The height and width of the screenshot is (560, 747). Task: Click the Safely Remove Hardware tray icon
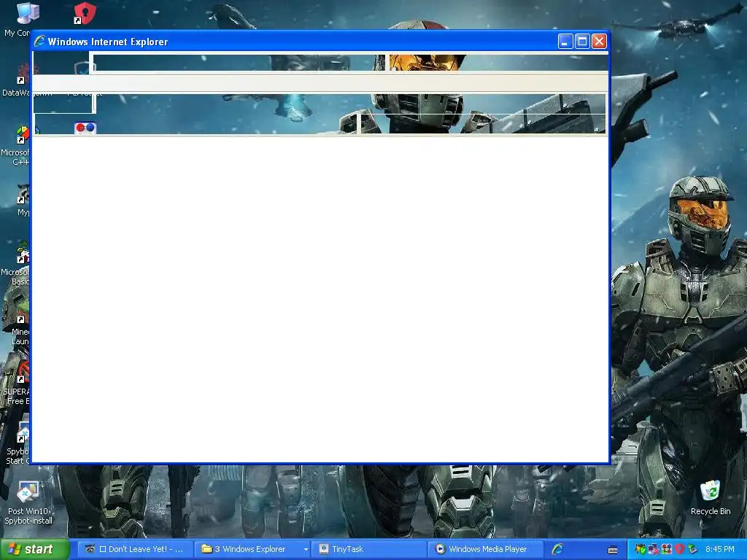click(x=692, y=550)
